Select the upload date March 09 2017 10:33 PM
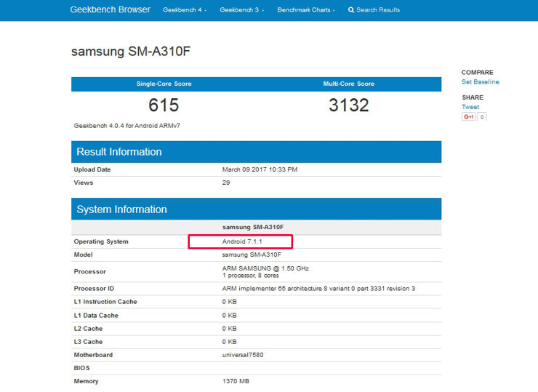 (260, 169)
